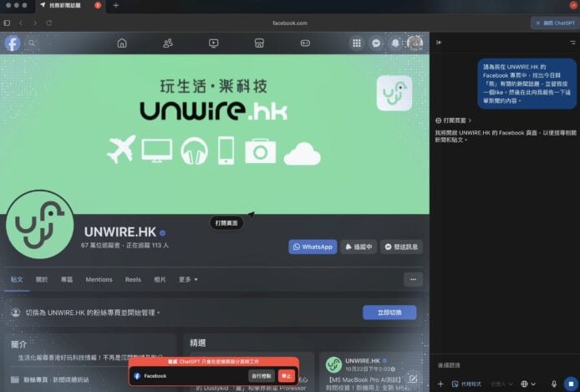Click the Facebook menu grid icon

click(x=357, y=43)
